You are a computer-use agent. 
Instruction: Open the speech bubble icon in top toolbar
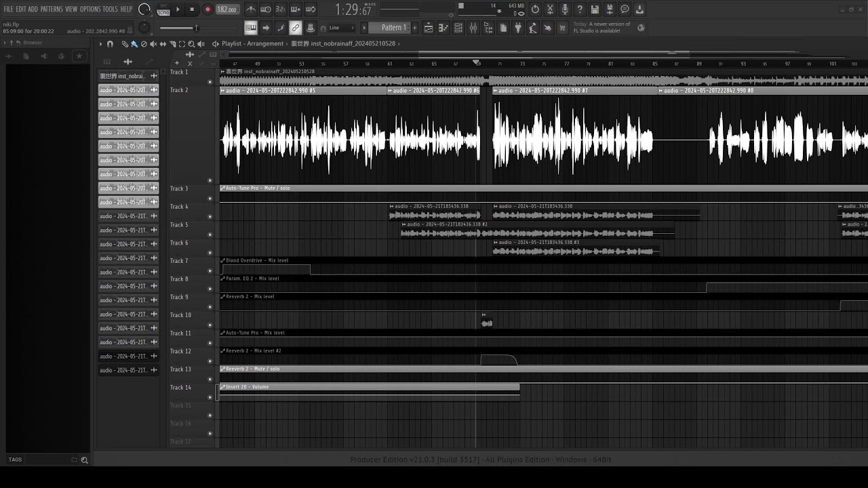(625, 9)
